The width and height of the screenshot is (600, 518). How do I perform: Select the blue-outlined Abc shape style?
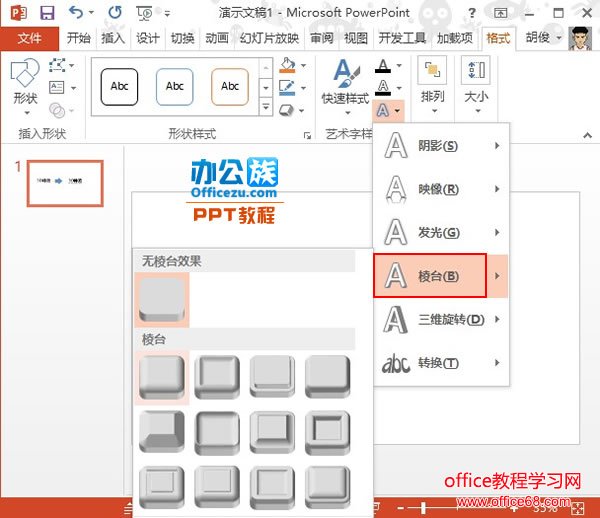tap(174, 87)
